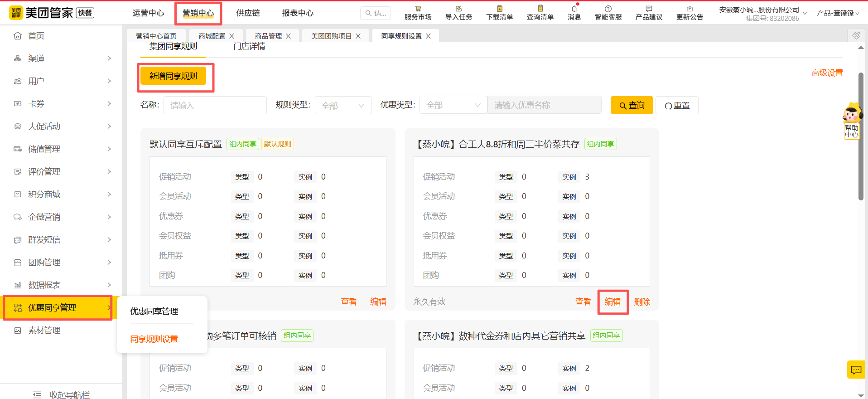
Task: Open the 优惠类型 dropdown
Action: tap(453, 105)
